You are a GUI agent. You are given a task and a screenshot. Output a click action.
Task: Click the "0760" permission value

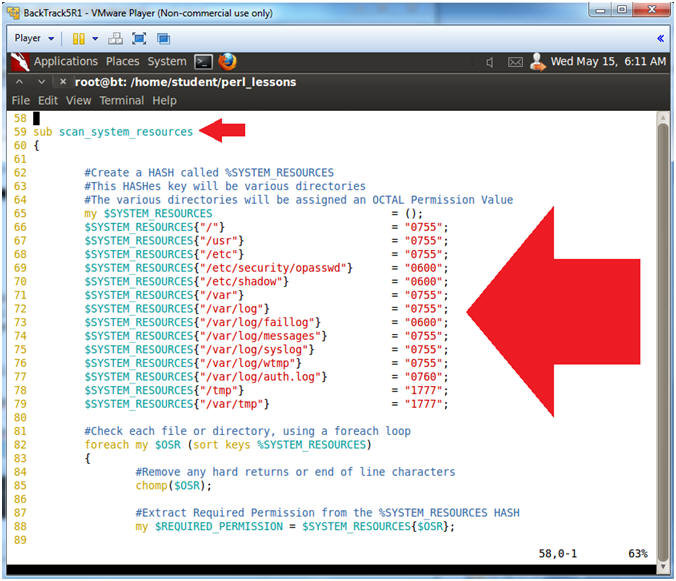[423, 377]
